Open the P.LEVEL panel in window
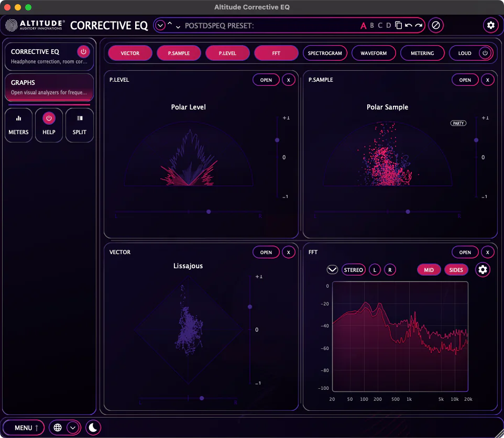Screen dimensions: 504x438 click(x=266, y=80)
